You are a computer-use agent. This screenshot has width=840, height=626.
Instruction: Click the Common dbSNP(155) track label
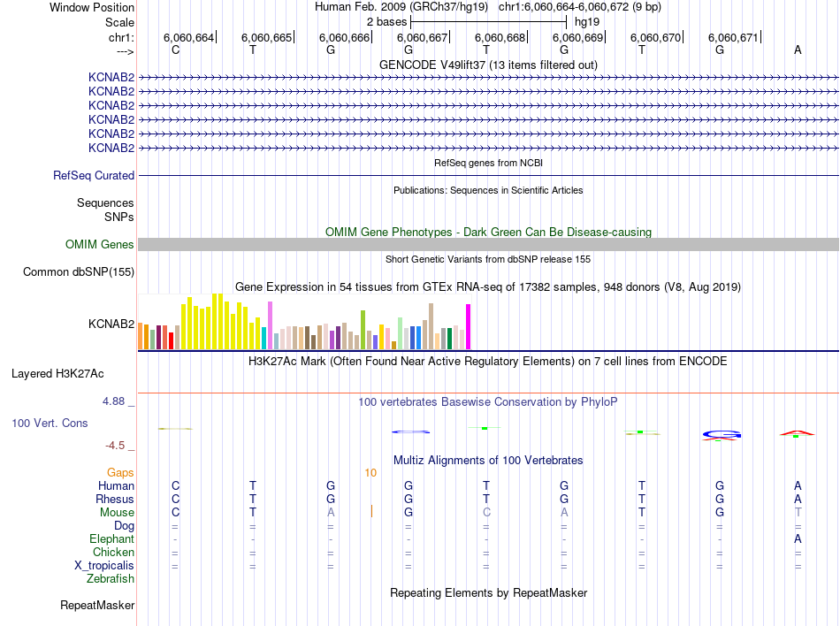pos(78,271)
